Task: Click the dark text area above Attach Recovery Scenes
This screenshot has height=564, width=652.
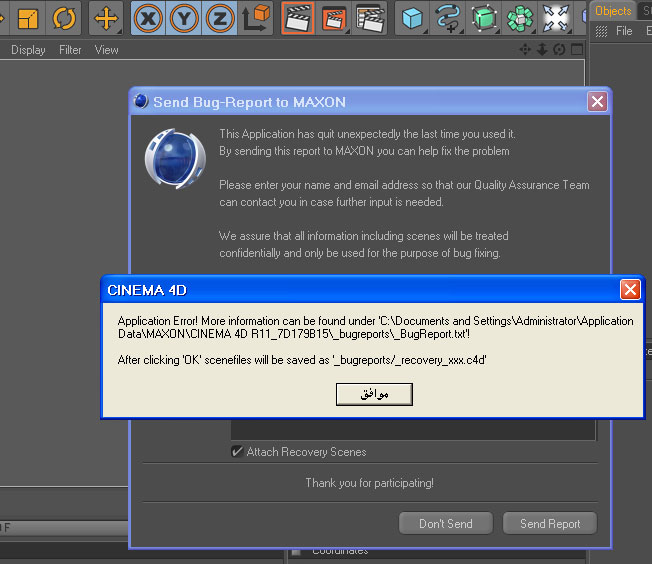Action: (413, 430)
